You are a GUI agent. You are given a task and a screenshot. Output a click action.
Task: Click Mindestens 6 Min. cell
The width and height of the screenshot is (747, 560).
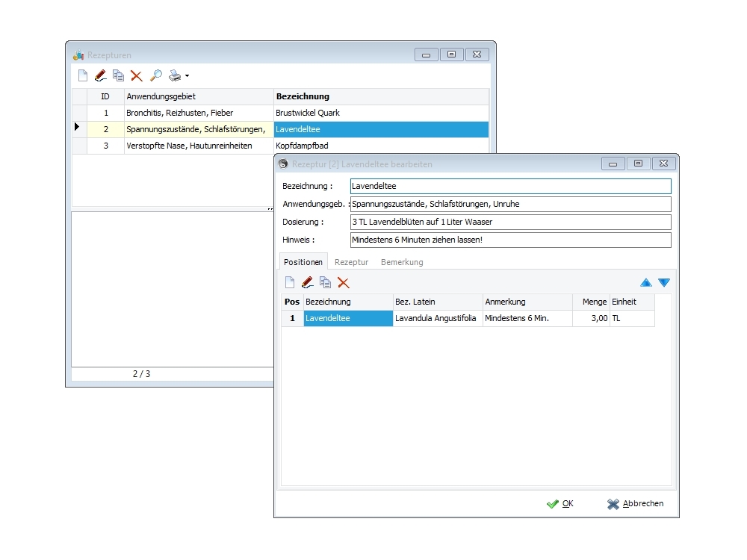point(527,319)
